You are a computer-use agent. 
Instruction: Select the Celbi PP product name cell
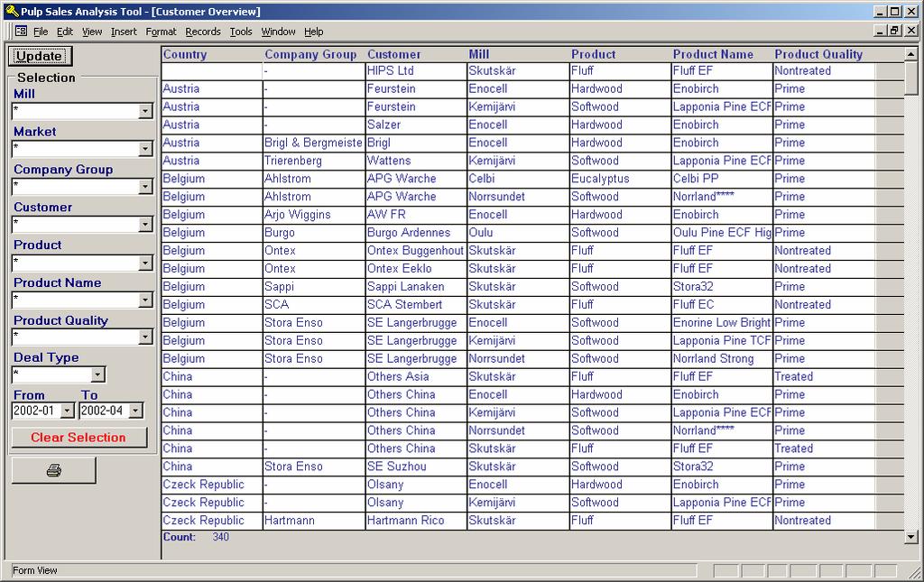pyautogui.click(x=722, y=179)
